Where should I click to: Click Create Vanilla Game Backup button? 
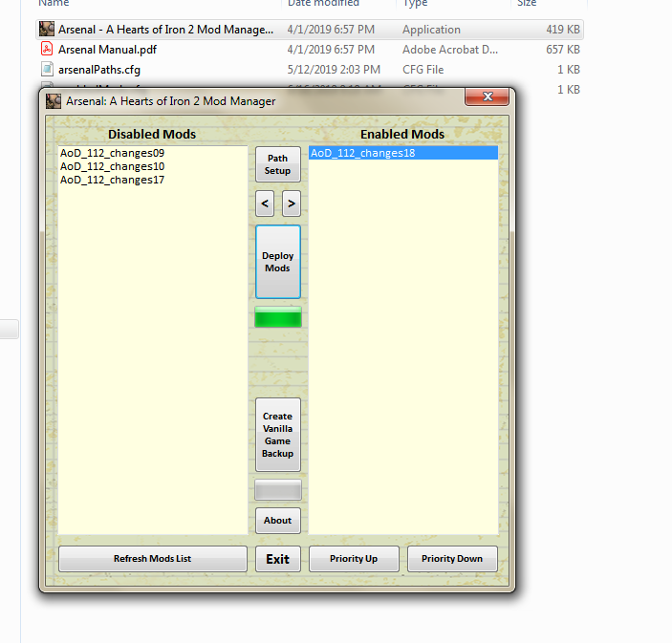click(278, 435)
